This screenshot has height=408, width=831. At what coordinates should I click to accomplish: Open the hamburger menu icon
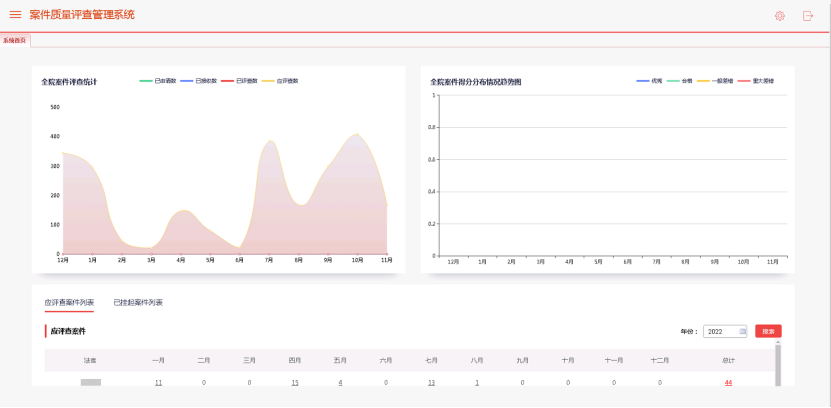[15, 15]
